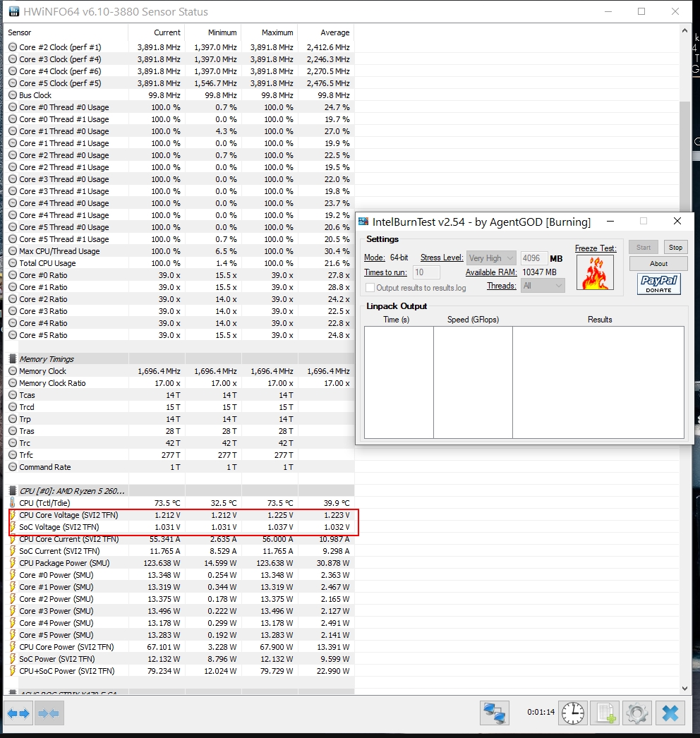Image resolution: width=700 pixels, height=738 pixels.
Task: Click the Results column header in Linpack Output
Action: (600, 320)
